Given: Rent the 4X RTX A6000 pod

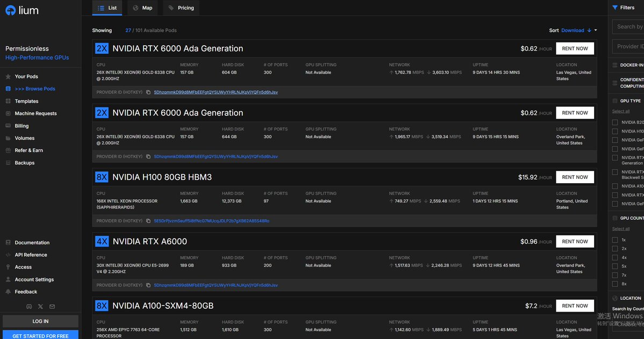Looking at the screenshot, I should (x=575, y=242).
